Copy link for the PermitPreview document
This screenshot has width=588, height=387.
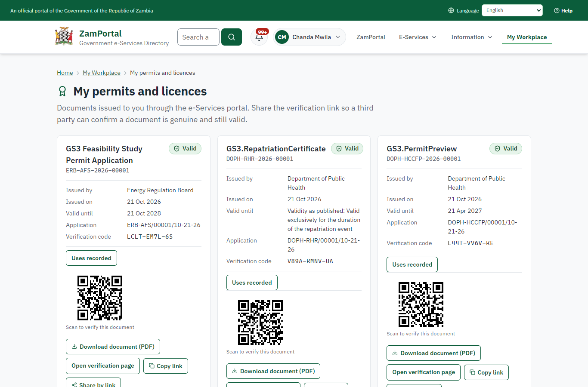tap(486, 372)
